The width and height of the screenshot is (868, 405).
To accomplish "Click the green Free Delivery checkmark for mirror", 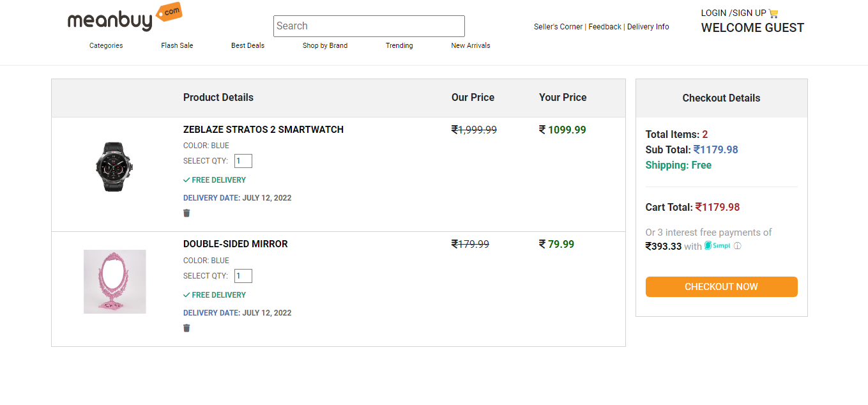I will (187, 295).
